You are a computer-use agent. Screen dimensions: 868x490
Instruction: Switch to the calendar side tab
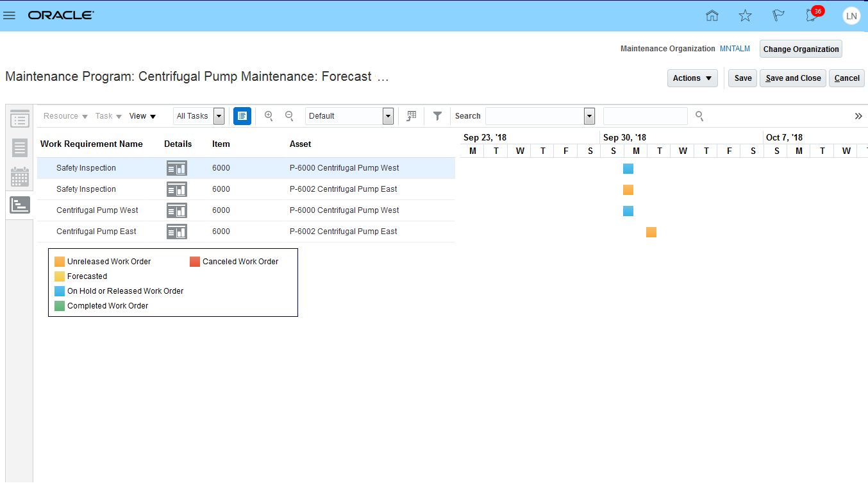pos(20,177)
